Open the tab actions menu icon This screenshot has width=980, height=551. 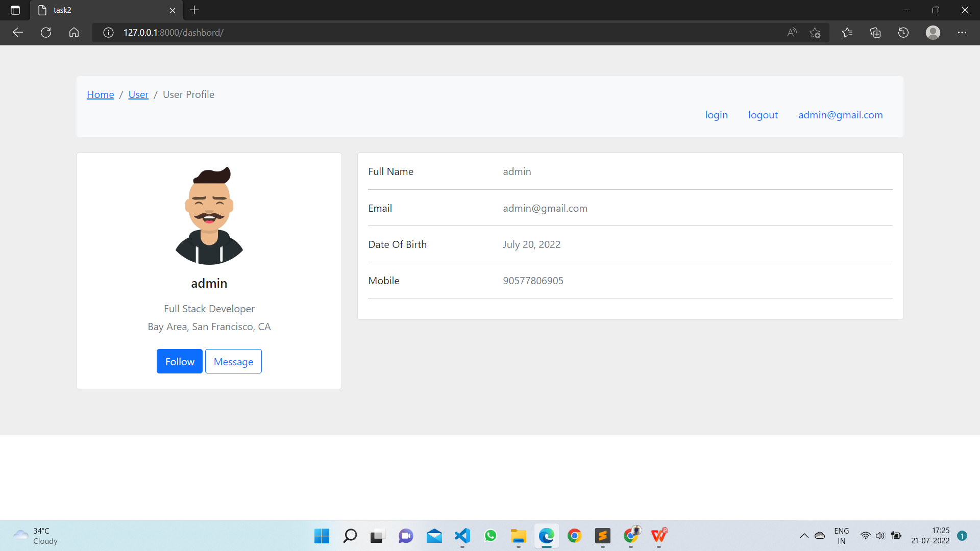coord(15,10)
